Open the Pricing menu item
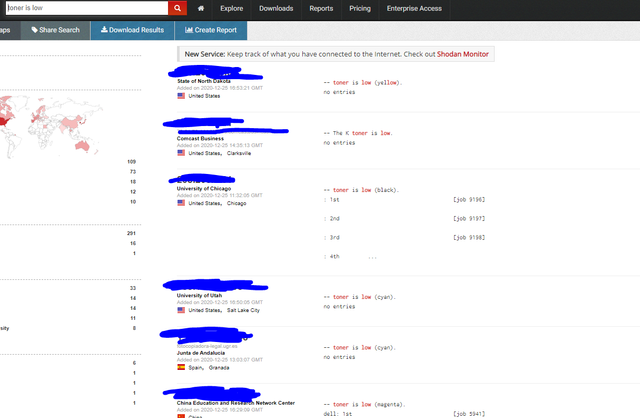Screen dimensions: 640x418 (x=360, y=8)
